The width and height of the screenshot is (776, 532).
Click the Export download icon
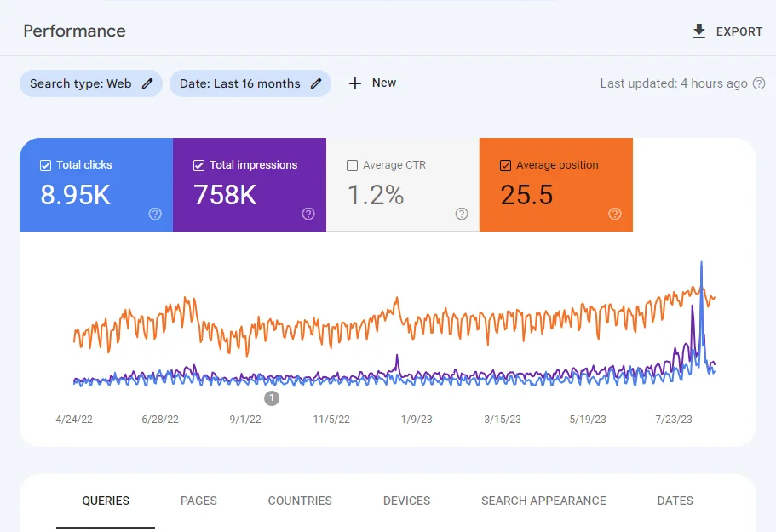698,31
